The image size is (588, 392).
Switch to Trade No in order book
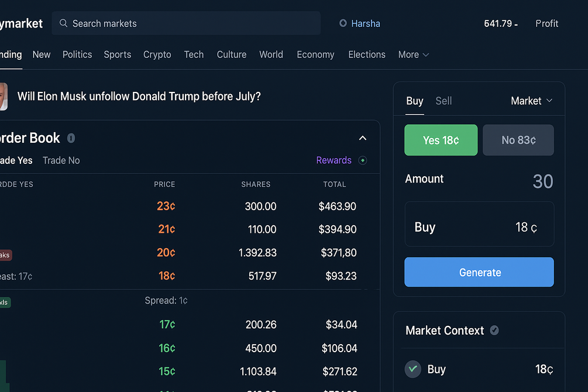(61, 160)
